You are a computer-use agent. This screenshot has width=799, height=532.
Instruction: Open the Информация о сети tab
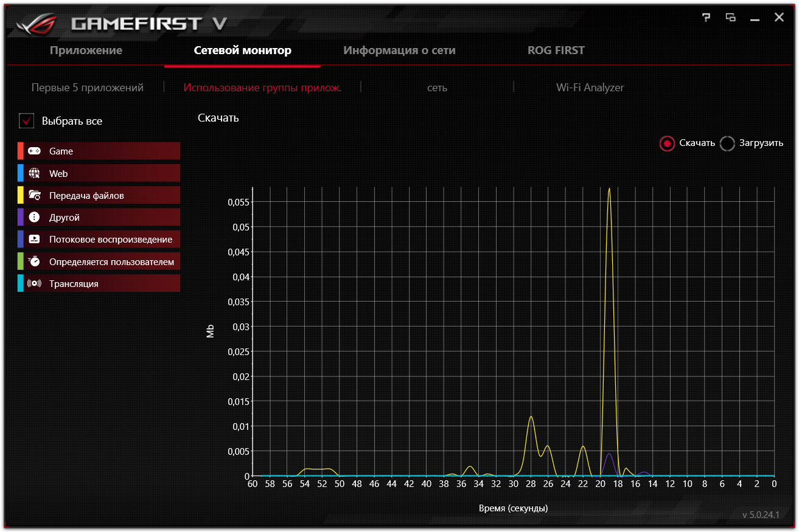399,50
